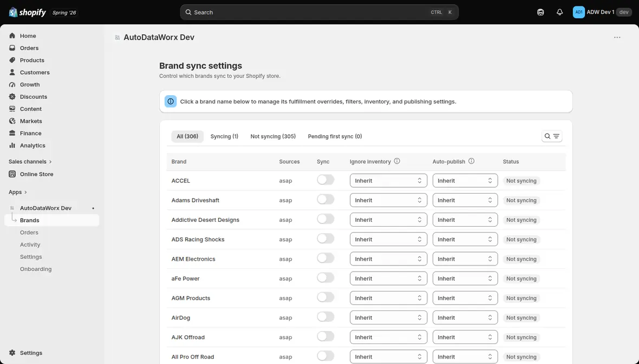The height and width of the screenshot is (364, 639).
Task: Click the Settings gear icon at bottom
Action: click(x=12, y=353)
